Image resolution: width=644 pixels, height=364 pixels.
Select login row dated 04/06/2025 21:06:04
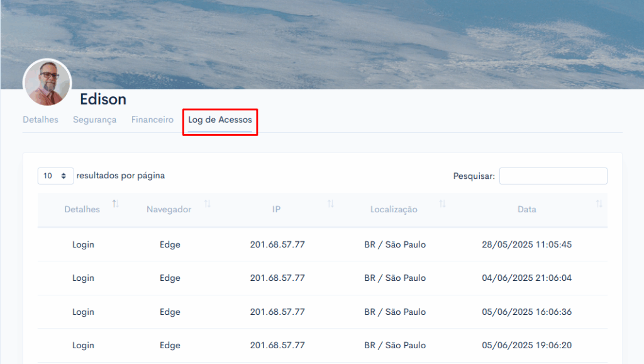(323, 278)
